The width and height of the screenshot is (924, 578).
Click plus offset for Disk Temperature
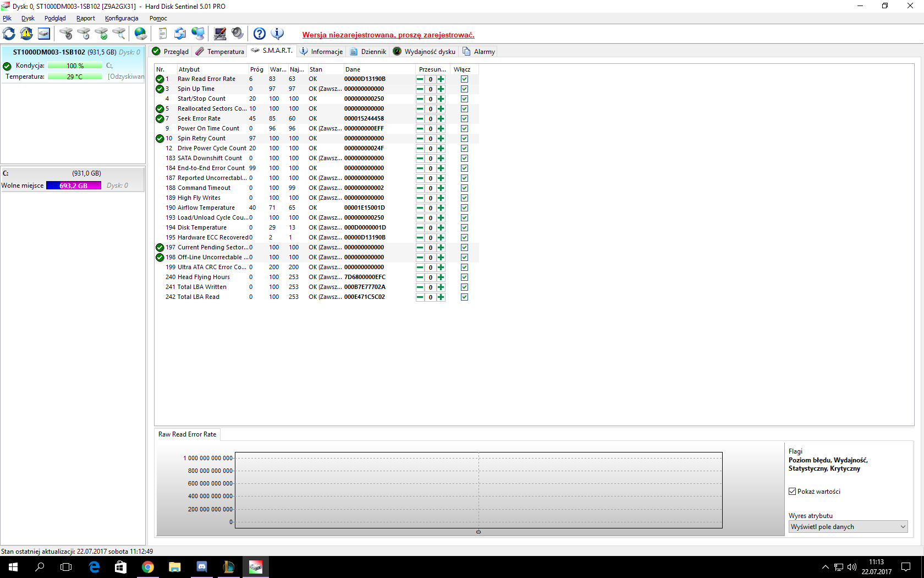(441, 228)
